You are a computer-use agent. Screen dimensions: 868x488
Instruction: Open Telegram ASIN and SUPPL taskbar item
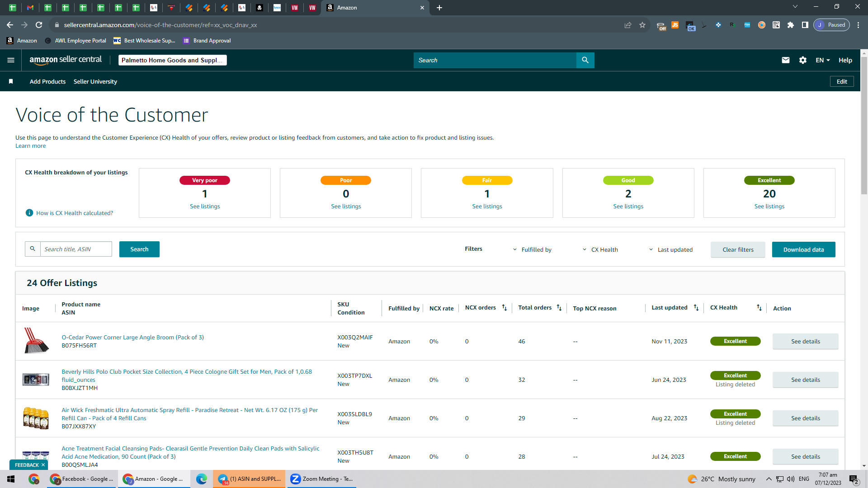[x=249, y=479]
